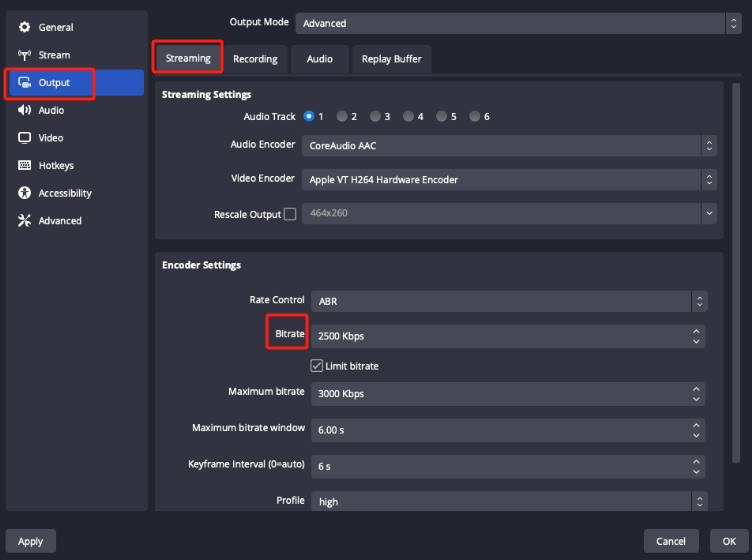The image size is (752, 560).
Task: Decrease Bitrate with the down arrow
Action: click(x=696, y=341)
